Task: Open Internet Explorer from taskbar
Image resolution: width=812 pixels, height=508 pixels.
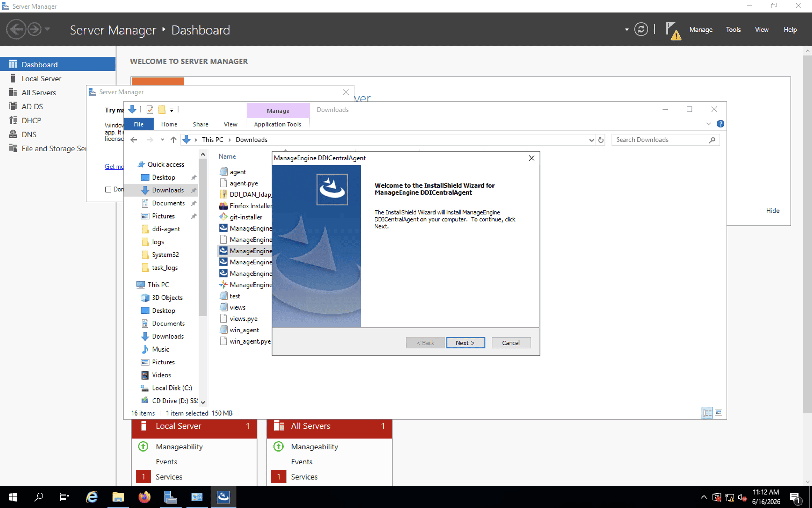Action: 92,497
